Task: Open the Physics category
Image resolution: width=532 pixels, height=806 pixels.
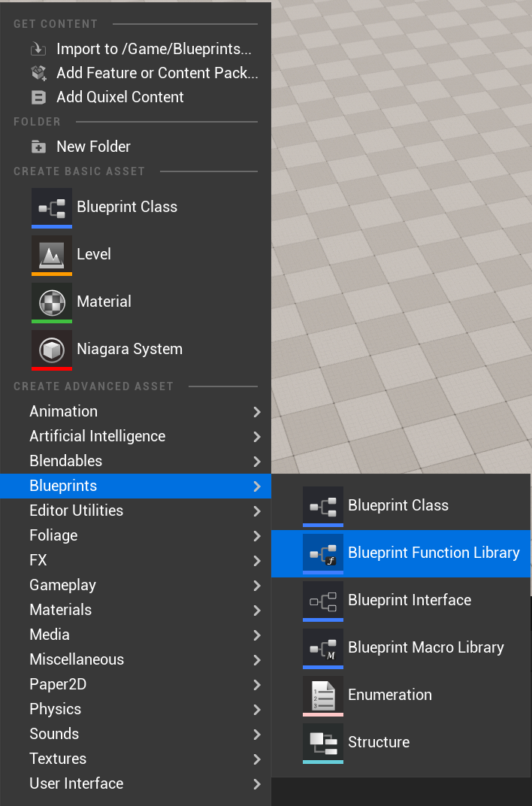Action: click(x=135, y=709)
